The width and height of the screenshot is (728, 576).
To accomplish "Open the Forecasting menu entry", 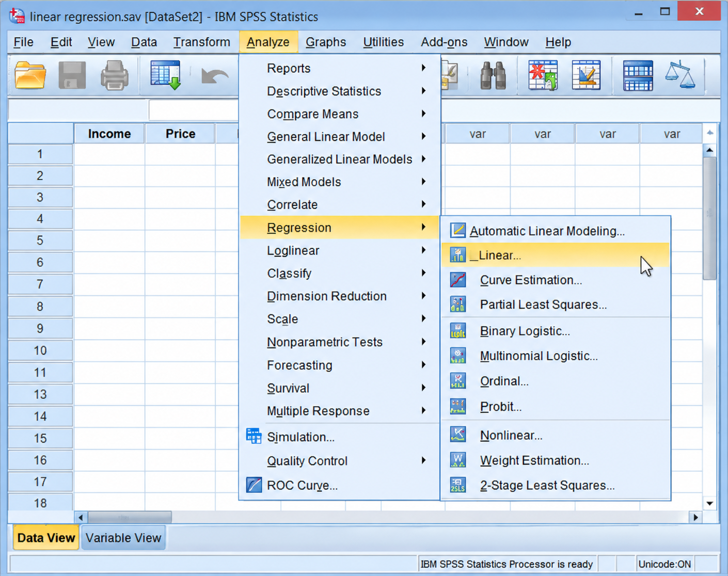I will tap(339, 365).
